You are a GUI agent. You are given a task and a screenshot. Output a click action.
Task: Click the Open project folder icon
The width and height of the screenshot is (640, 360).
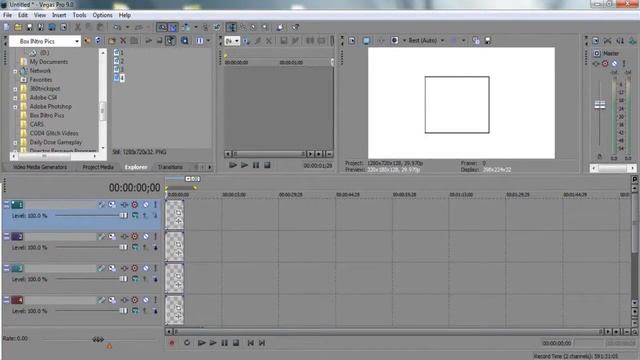18,27
